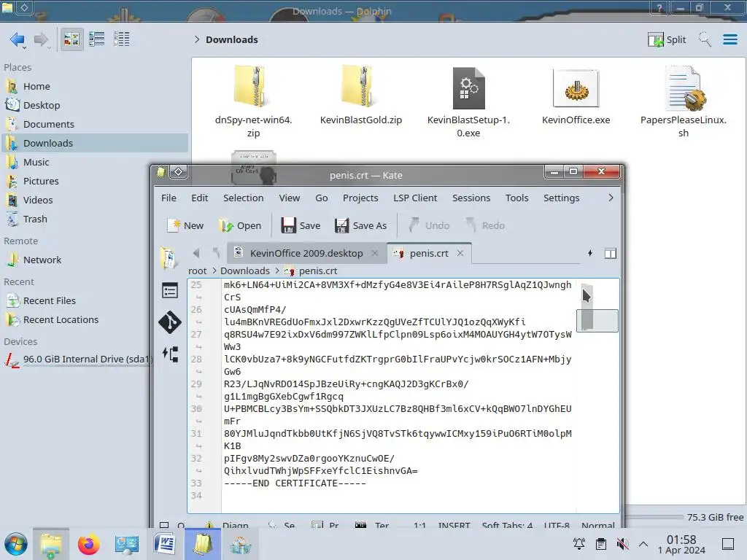Screen dimensions: 747x560
Task: Split Kate editor view icon
Action: pos(611,253)
